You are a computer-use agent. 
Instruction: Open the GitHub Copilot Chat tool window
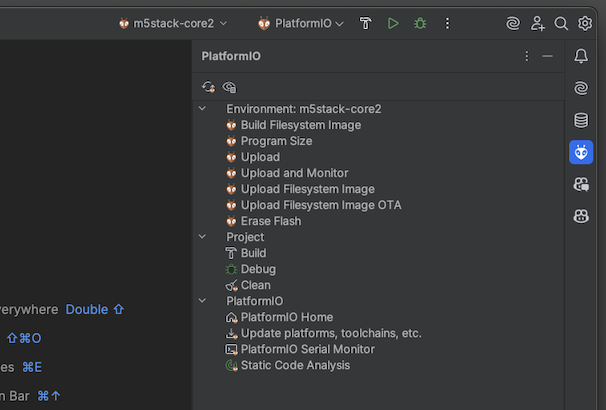click(x=581, y=184)
